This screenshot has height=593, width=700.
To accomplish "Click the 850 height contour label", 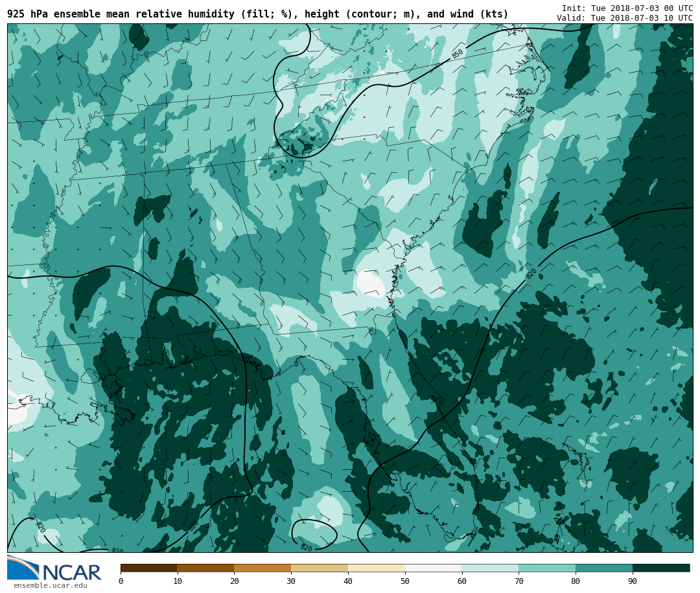I will click(x=458, y=54).
